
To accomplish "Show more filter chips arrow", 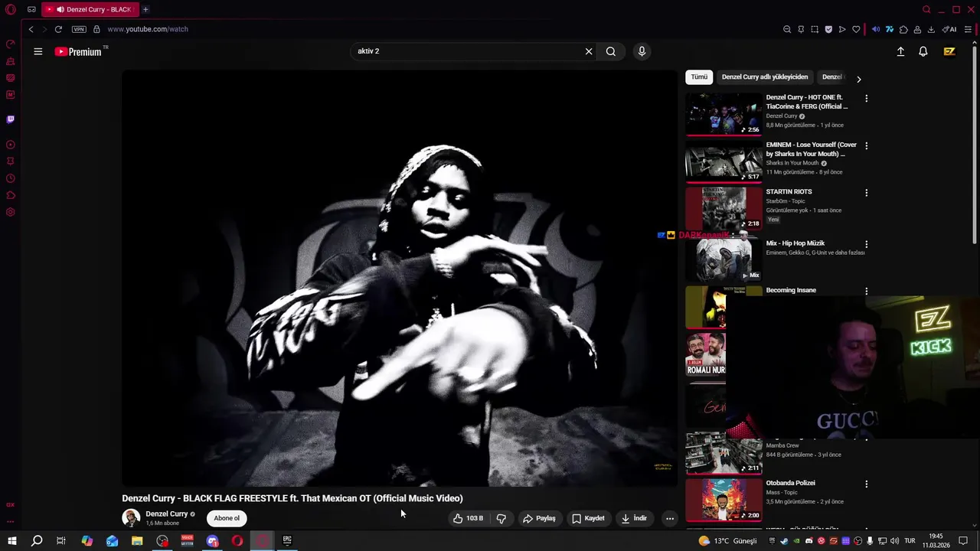I will (858, 79).
